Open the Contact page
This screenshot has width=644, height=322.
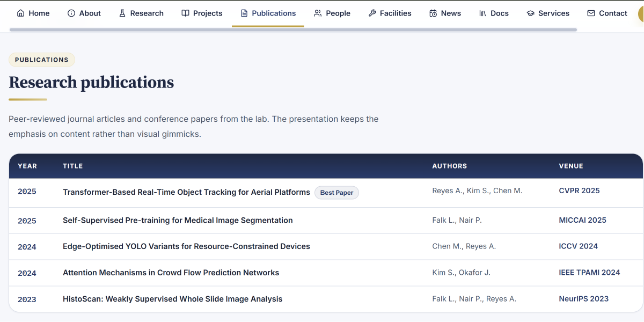pos(607,13)
